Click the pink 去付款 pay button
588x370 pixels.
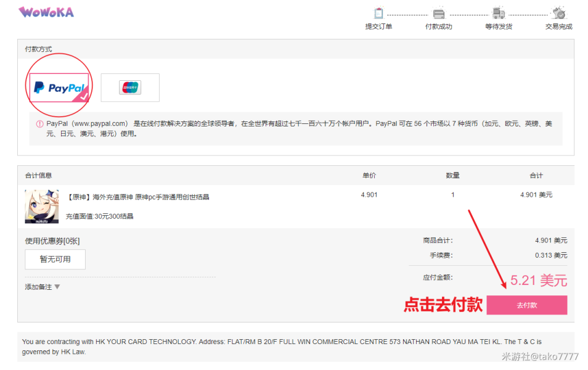(x=527, y=305)
